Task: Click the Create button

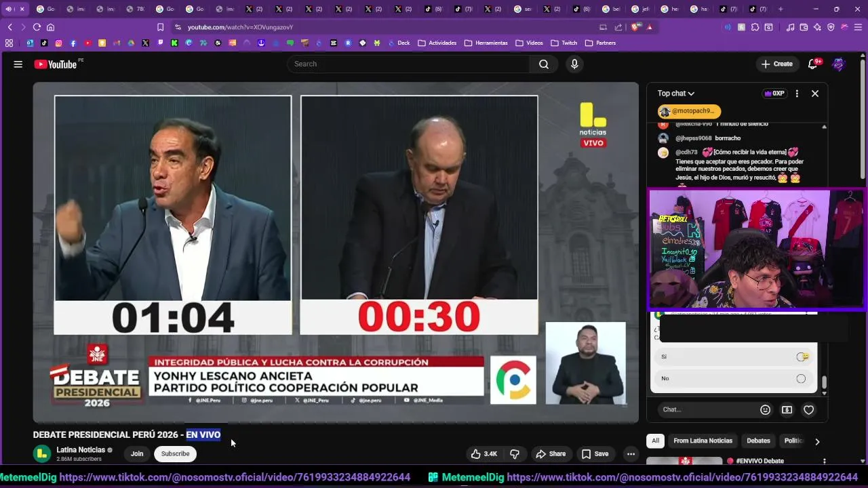Action: pyautogui.click(x=777, y=64)
